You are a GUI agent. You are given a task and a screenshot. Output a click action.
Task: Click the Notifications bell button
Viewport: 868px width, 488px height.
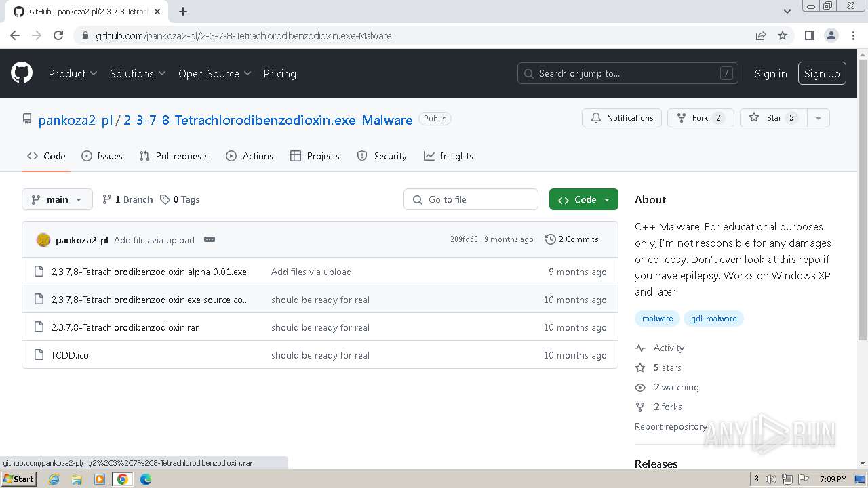coord(622,118)
